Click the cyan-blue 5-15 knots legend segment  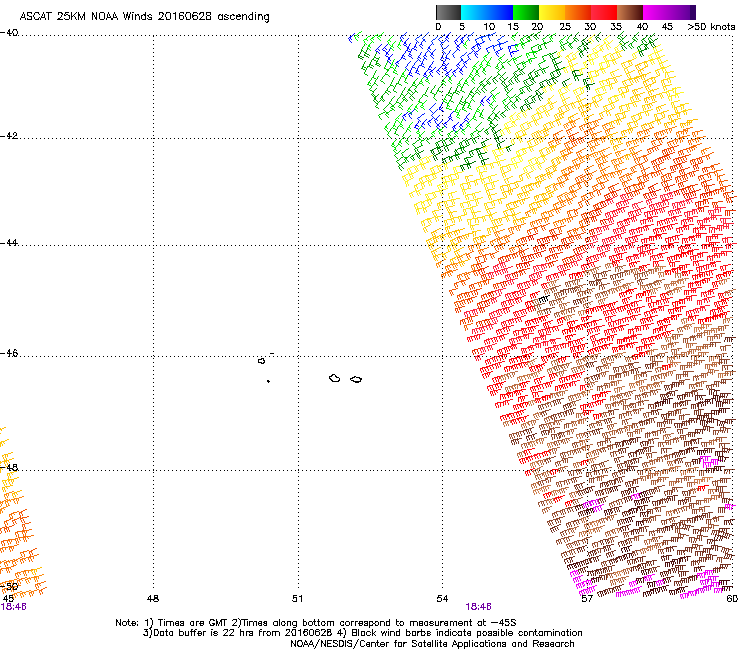(487, 12)
